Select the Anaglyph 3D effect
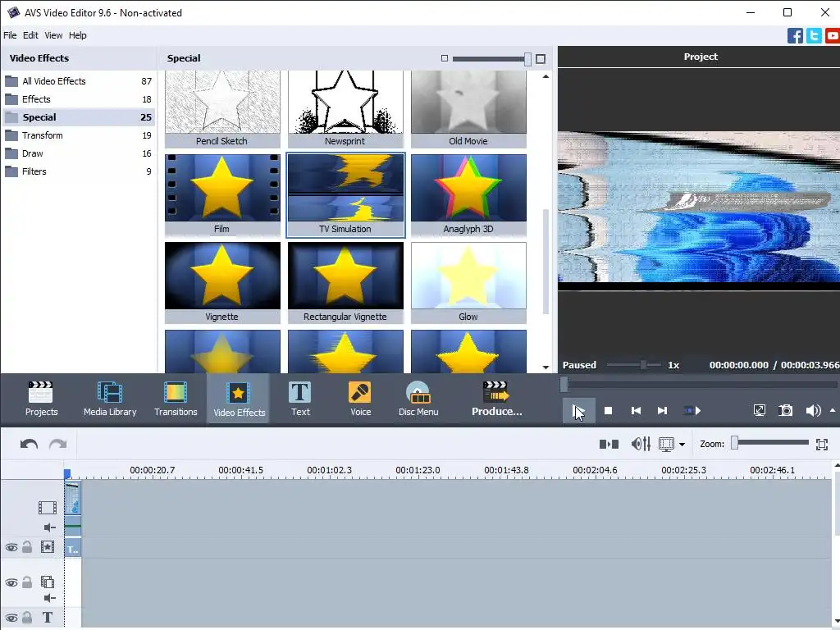This screenshot has width=840, height=630. click(468, 195)
